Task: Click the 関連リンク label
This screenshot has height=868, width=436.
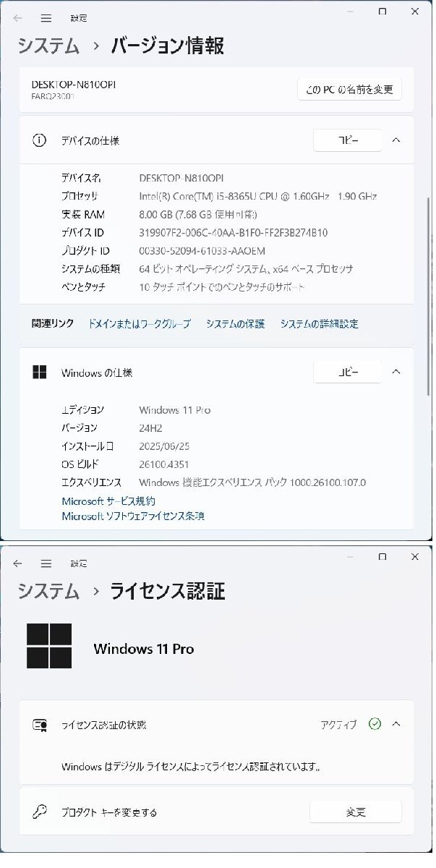Action: click(x=52, y=323)
